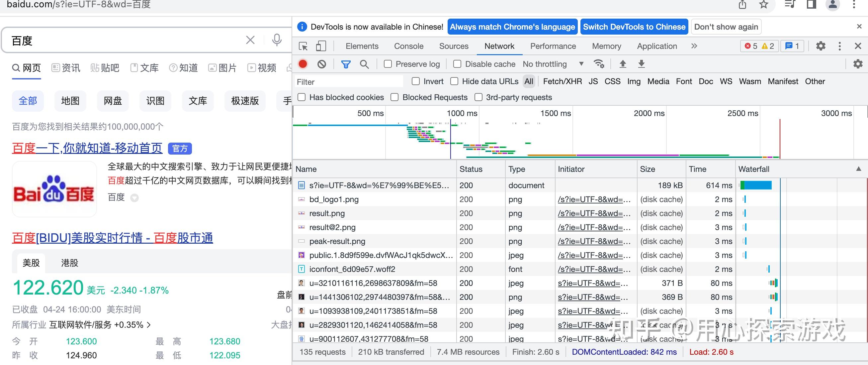Toggle the network filter funnel icon
The height and width of the screenshot is (365, 868).
(346, 64)
